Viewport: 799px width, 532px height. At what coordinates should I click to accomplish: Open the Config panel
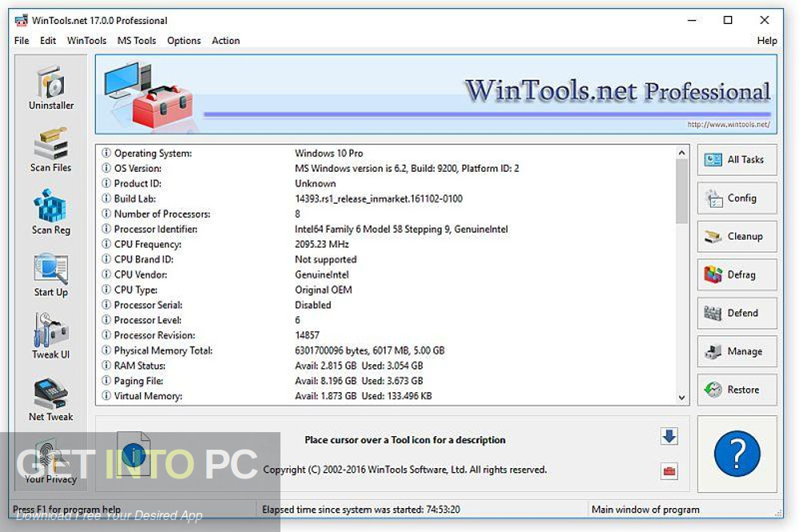(737, 198)
